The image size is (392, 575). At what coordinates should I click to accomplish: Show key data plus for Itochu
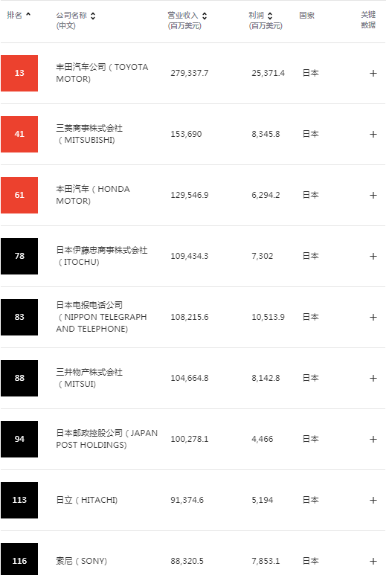pos(373,257)
